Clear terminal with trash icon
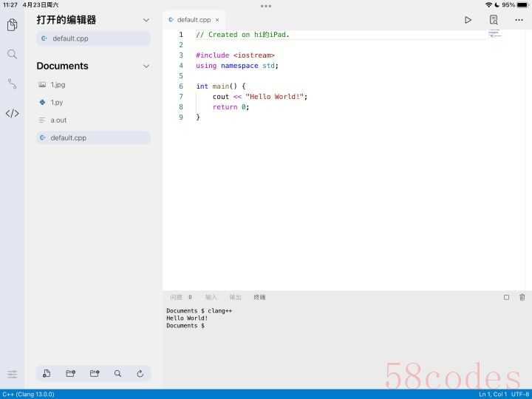The height and width of the screenshot is (399, 532). 522,297
